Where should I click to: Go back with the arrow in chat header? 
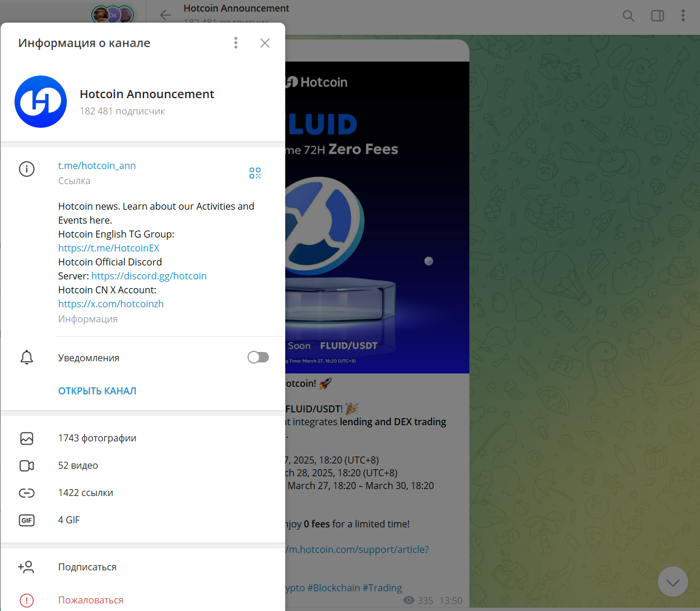click(166, 15)
